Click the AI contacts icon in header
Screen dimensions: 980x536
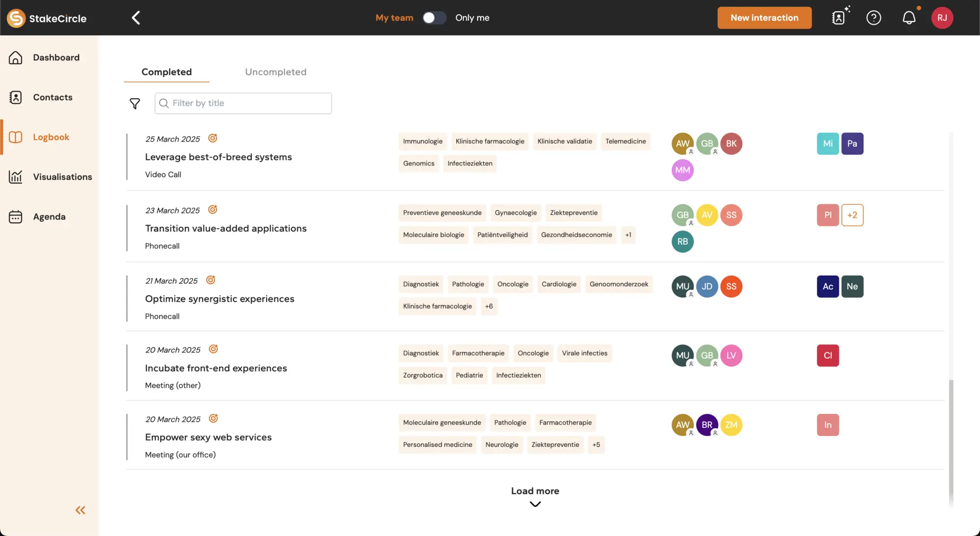click(839, 18)
